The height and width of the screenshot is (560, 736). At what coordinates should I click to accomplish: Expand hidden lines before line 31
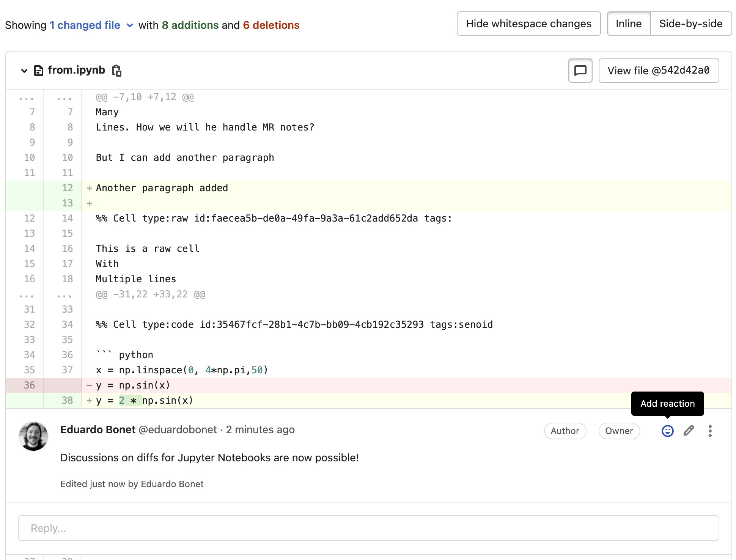[25, 295]
